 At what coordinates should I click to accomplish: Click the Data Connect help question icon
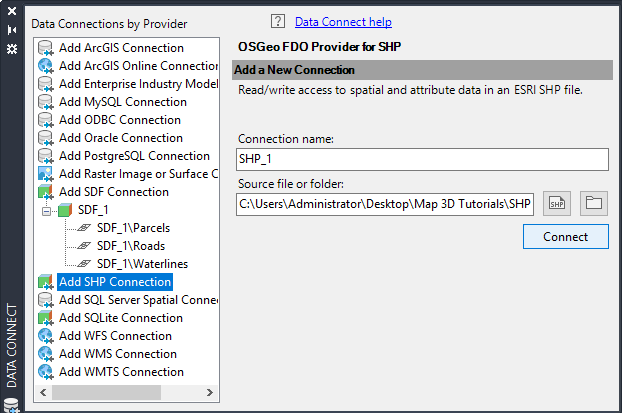click(278, 22)
